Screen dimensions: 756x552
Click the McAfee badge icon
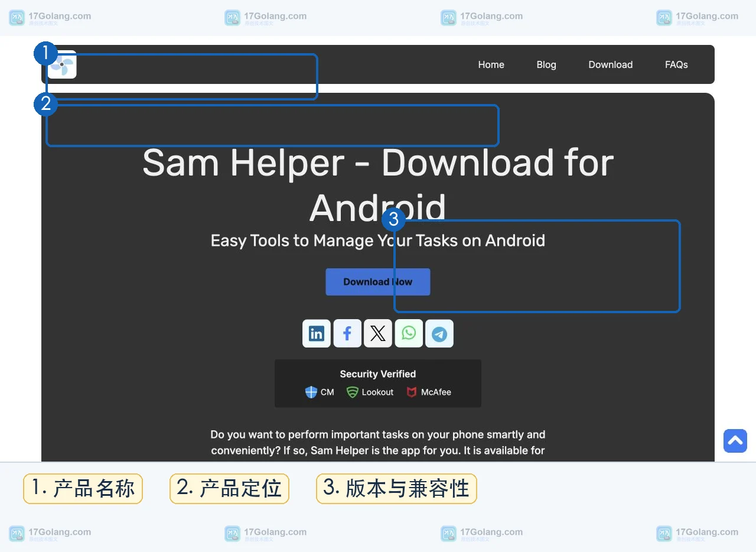pyautogui.click(x=412, y=392)
